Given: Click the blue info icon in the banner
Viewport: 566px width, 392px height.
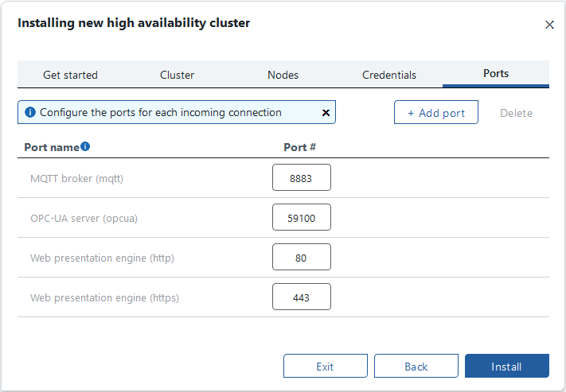Looking at the screenshot, I should click(30, 112).
